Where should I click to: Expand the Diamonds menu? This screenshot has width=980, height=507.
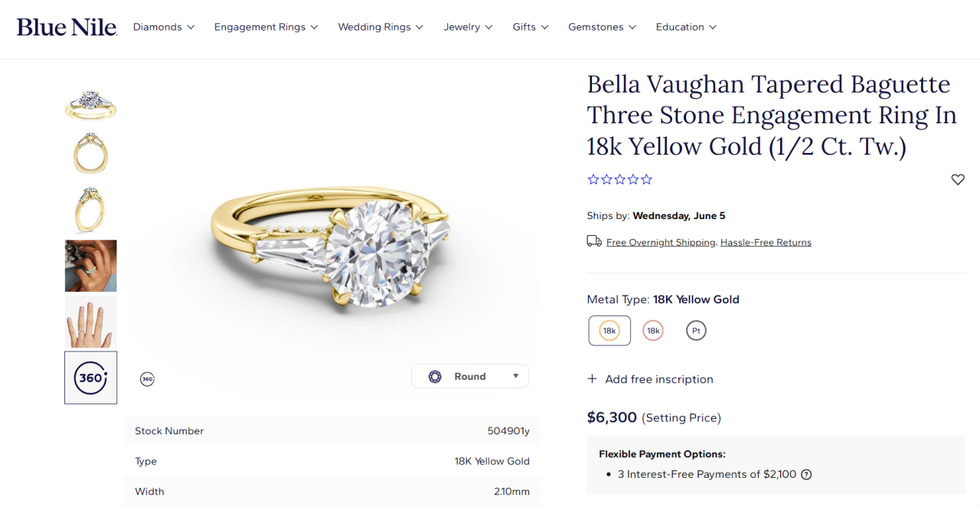pyautogui.click(x=164, y=27)
